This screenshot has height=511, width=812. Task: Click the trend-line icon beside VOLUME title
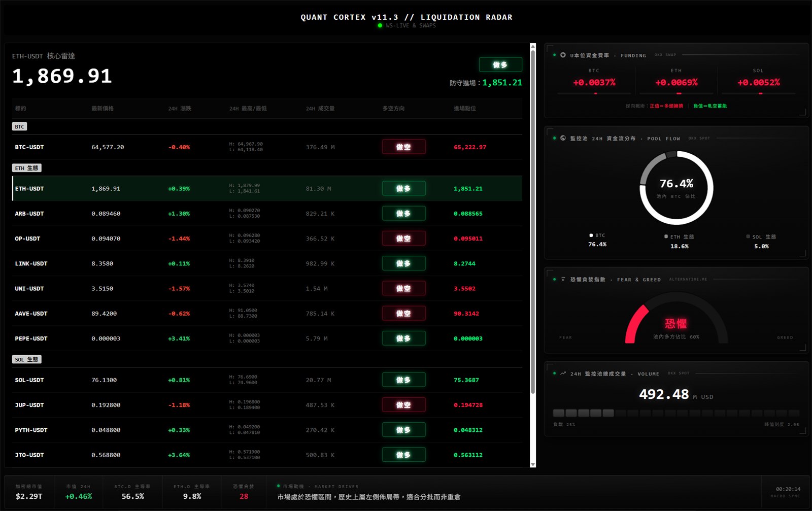tap(563, 373)
